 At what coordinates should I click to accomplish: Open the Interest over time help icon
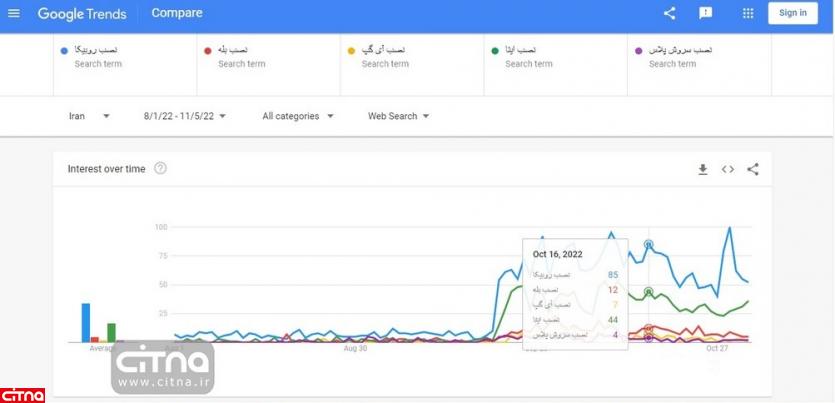click(x=160, y=169)
